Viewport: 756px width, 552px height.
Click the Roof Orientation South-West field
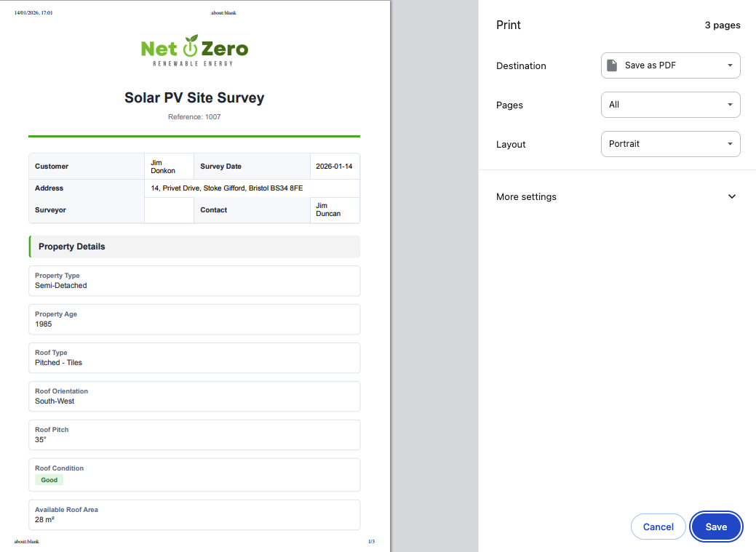(194, 396)
